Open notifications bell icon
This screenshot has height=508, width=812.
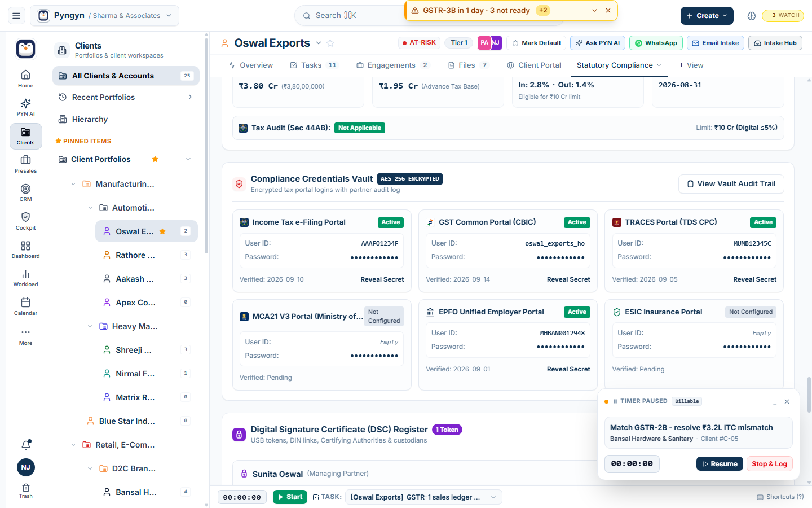pos(25,445)
